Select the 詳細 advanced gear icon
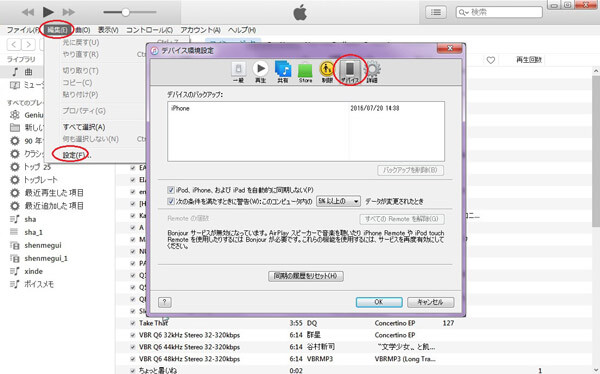Viewport: 600px width, 374px height. pyautogui.click(x=372, y=72)
